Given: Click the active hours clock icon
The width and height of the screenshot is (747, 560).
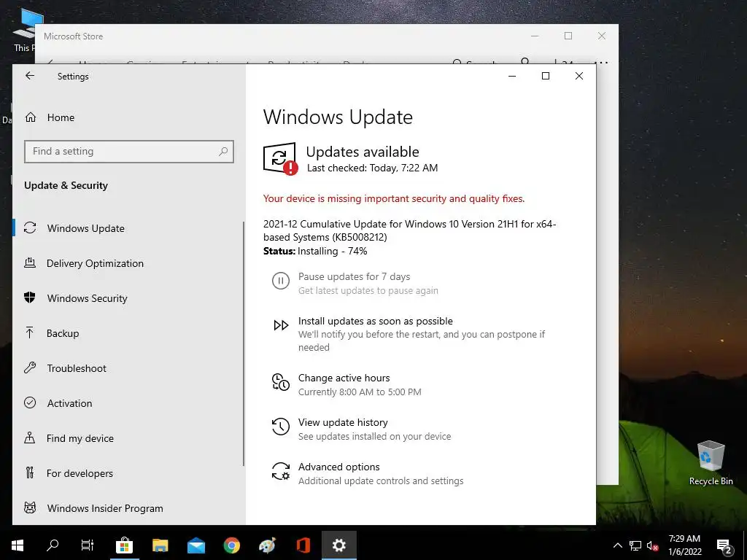Looking at the screenshot, I should point(281,382).
